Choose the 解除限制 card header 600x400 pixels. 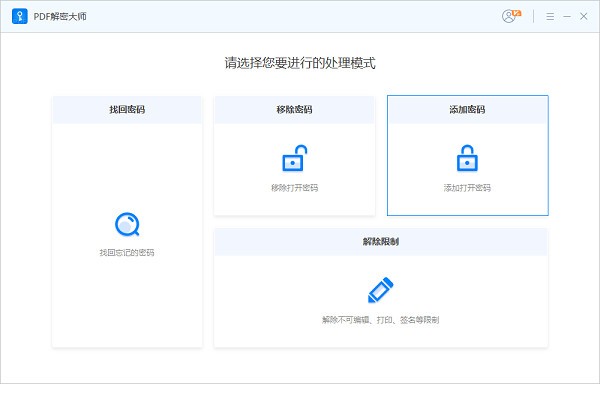point(380,241)
